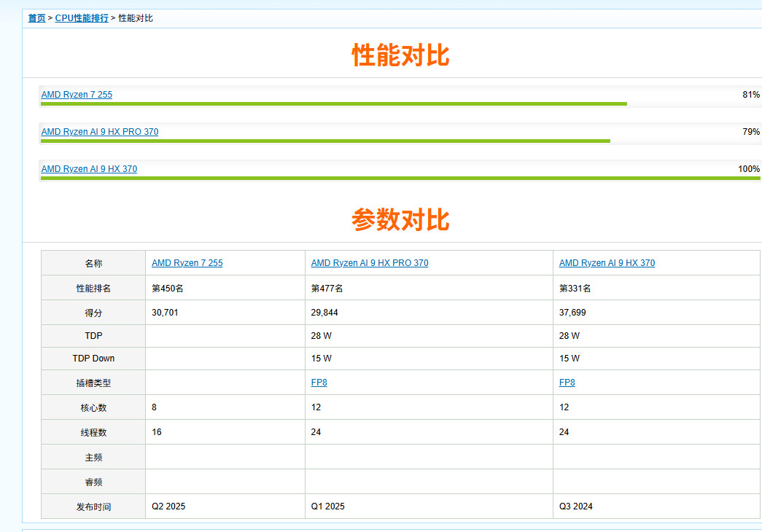
Task: Click the green 100% performance bar
Action: pyautogui.click(x=400, y=179)
